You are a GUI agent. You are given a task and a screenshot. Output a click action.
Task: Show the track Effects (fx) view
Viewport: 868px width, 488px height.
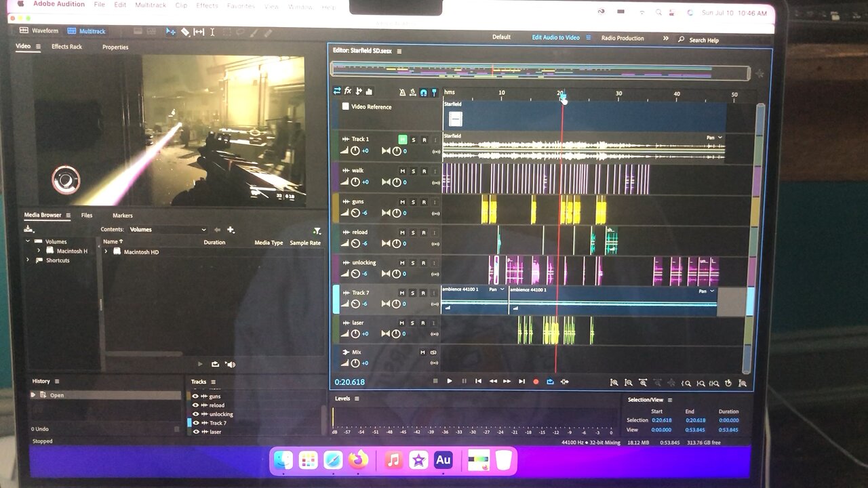tap(348, 91)
